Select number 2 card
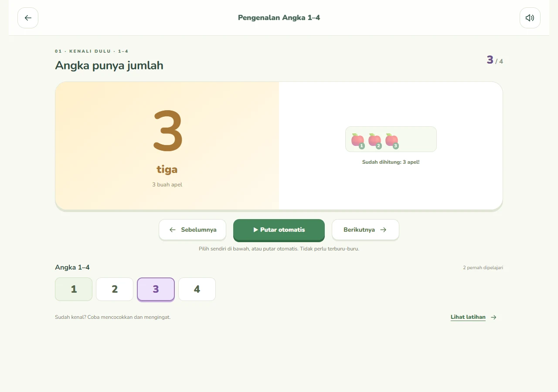Viewport: 558px width, 392px height. coord(115,289)
